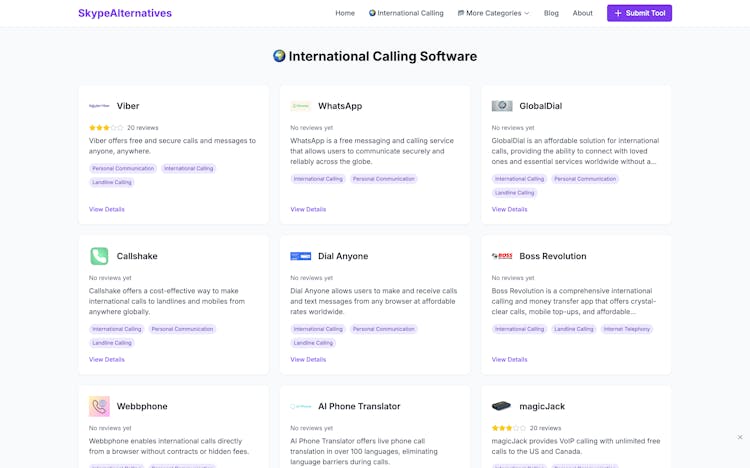
Task: Click the WhatsApp logo icon
Action: [x=300, y=106]
